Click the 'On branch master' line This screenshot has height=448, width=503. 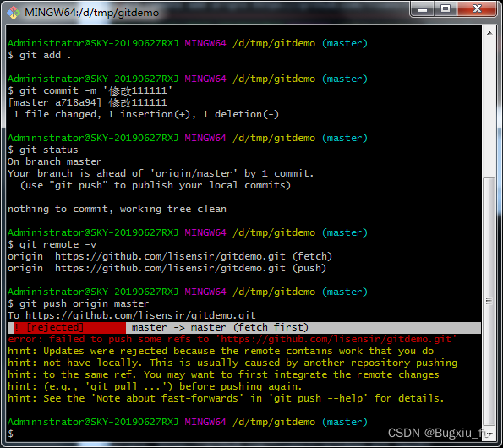click(x=55, y=161)
